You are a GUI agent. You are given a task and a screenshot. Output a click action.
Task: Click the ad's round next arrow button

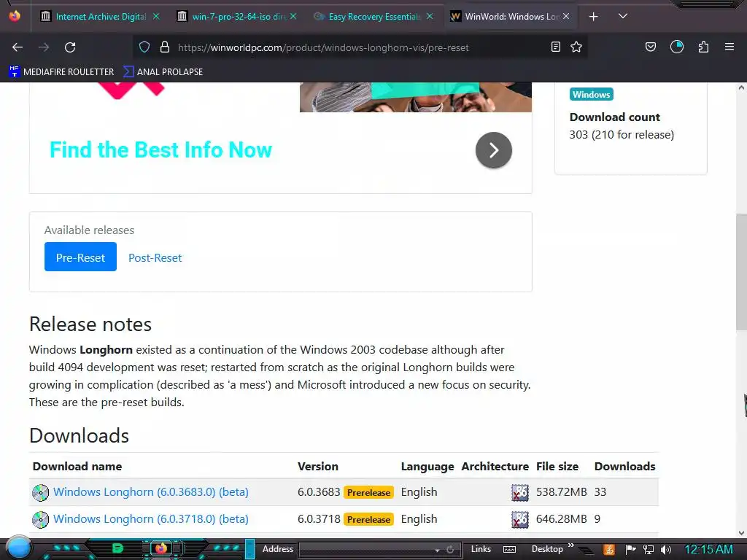[494, 150]
